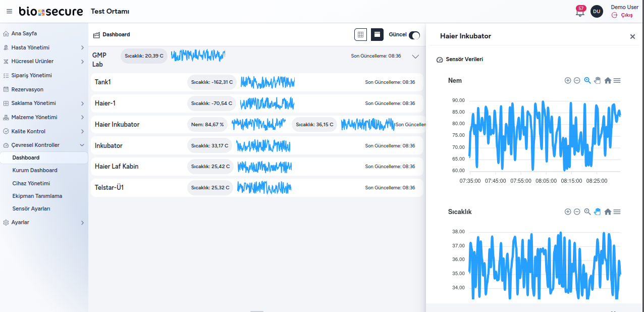Expand the Kalite Kontrol menu
This screenshot has height=312, width=644.
pos(44,131)
